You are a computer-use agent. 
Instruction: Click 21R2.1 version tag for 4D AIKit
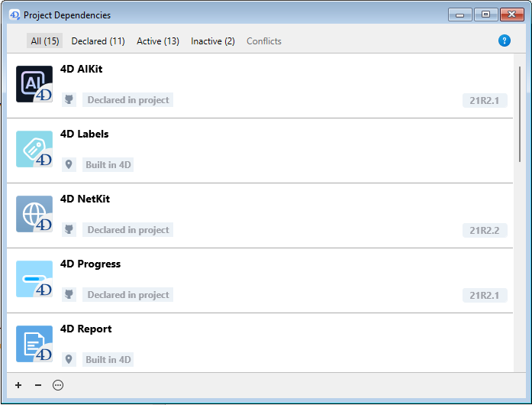[x=485, y=100]
